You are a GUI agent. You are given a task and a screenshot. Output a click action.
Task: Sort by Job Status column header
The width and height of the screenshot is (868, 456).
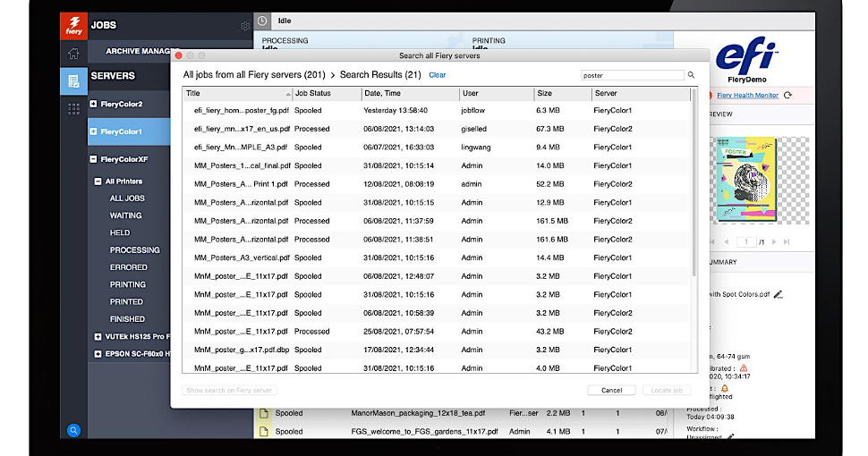point(327,94)
